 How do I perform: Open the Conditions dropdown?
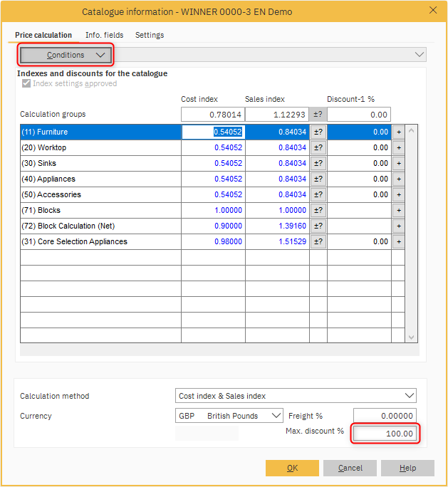[66, 55]
